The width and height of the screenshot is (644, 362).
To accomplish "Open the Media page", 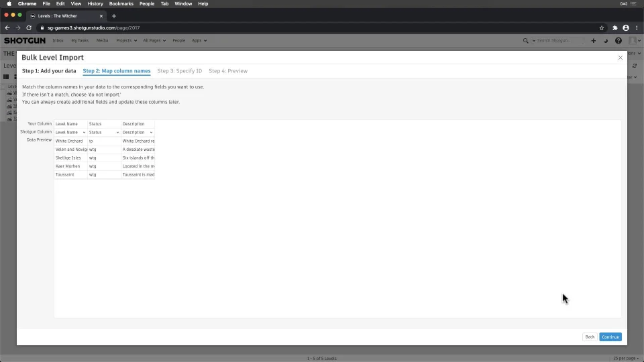I will (102, 41).
